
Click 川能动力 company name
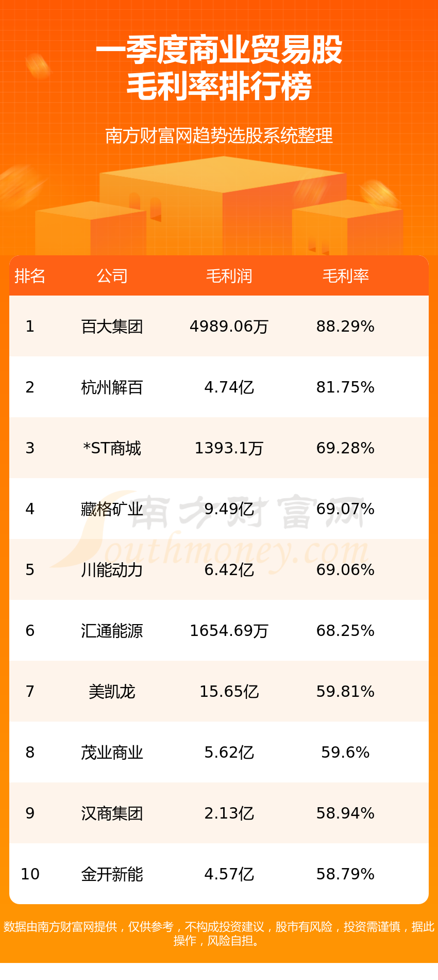coord(112,570)
